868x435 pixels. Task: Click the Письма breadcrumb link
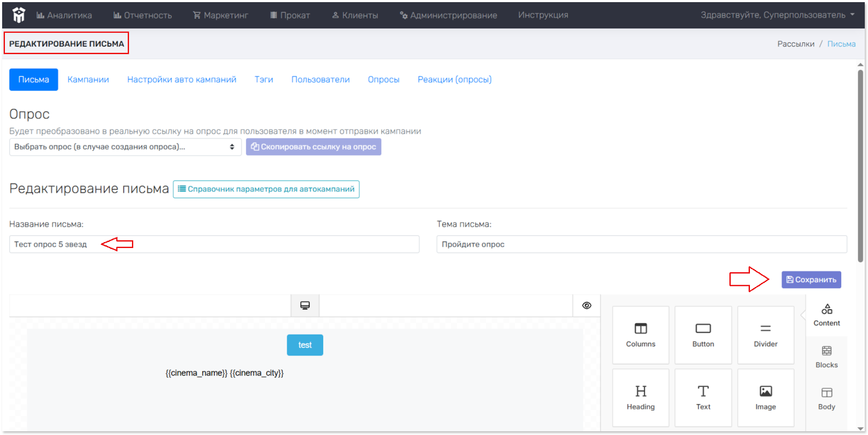pyautogui.click(x=841, y=44)
